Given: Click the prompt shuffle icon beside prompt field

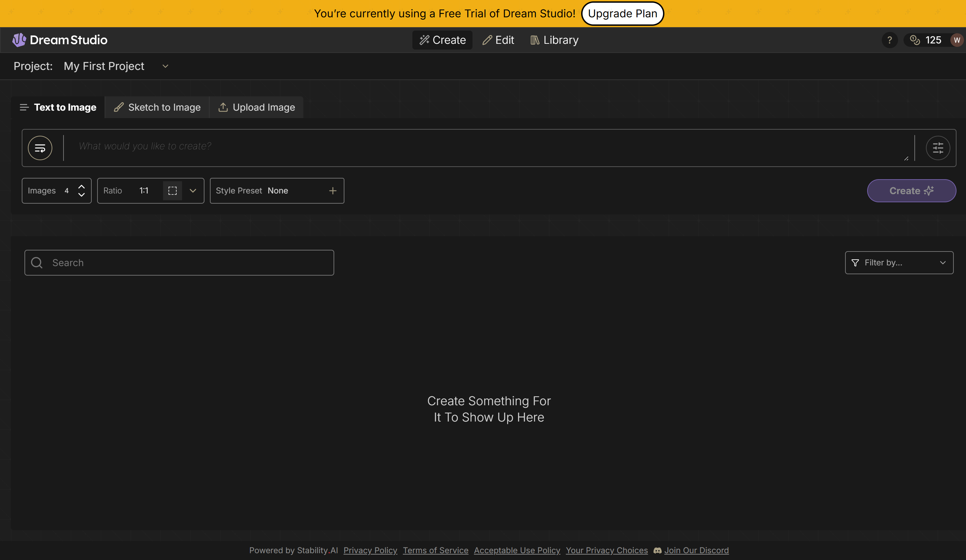Looking at the screenshot, I should coord(40,148).
